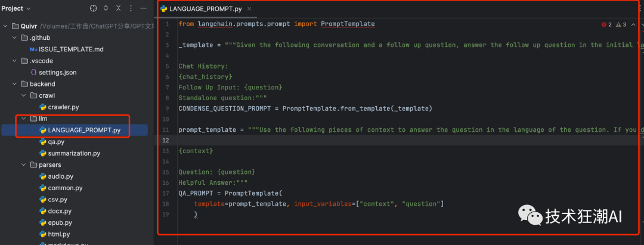644x245 pixels.
Task: Click the red error indicator icon
Action: (603, 24)
